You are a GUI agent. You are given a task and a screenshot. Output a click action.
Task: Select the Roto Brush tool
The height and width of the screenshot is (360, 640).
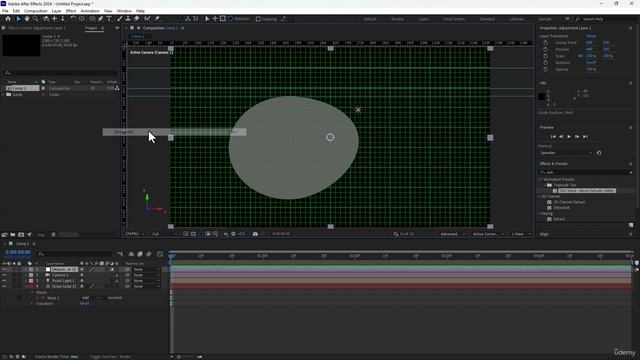pos(147,19)
